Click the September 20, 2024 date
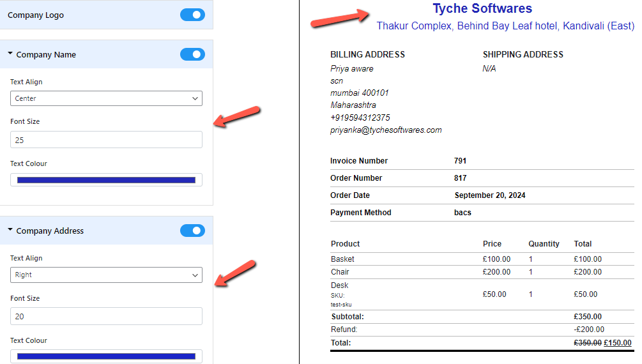This screenshot has width=642, height=364. click(490, 195)
